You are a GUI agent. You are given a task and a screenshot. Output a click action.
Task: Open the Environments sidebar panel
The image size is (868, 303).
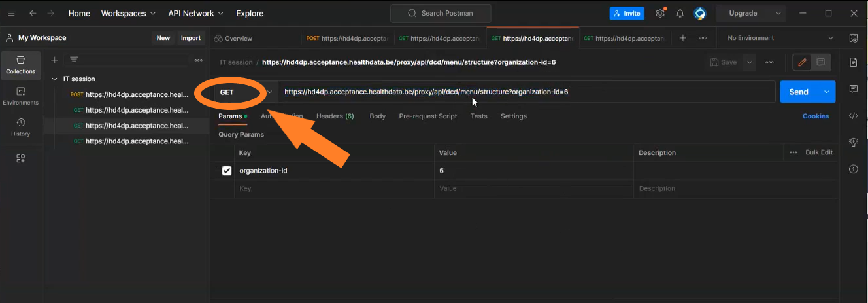(20, 96)
